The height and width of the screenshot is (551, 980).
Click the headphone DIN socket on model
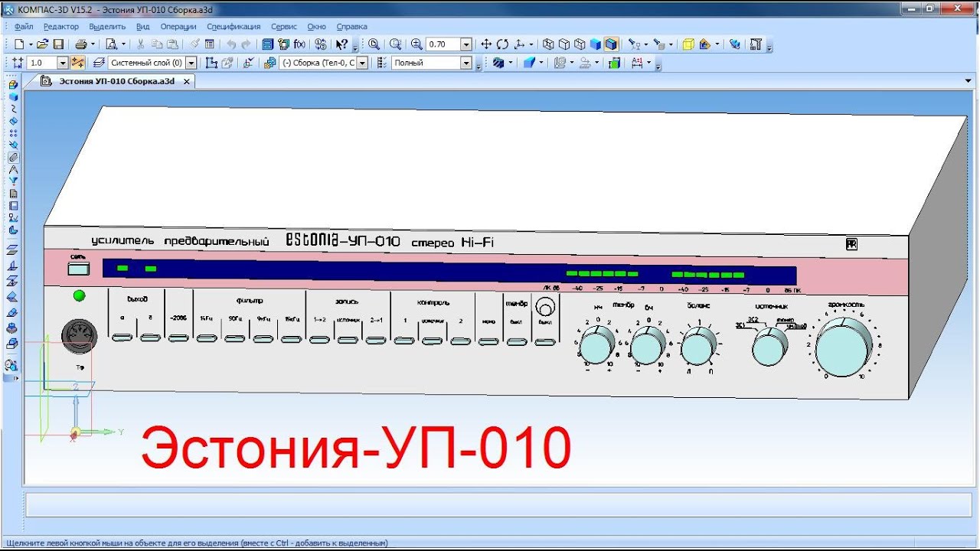(x=79, y=336)
